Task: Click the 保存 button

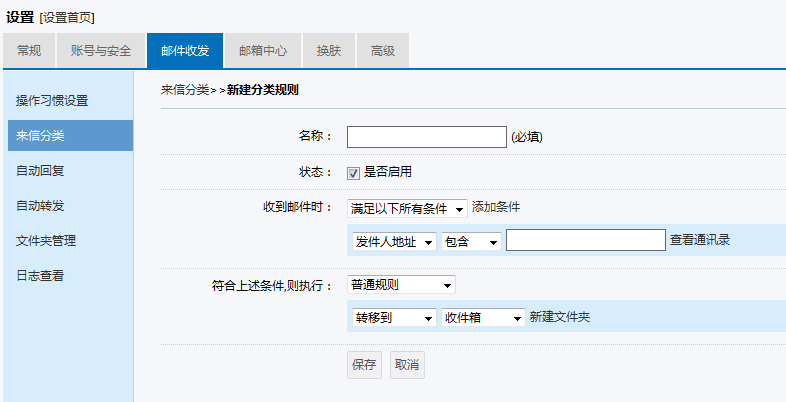Action: click(x=364, y=364)
